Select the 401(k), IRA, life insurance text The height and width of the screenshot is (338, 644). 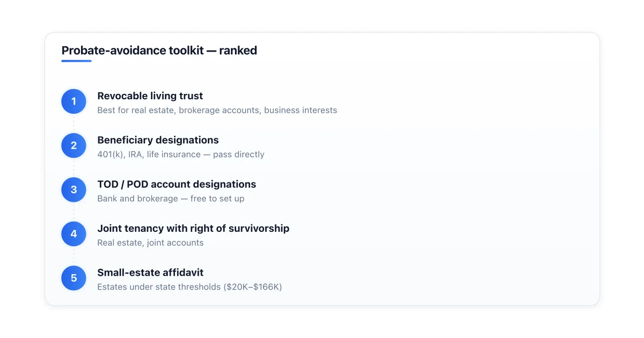pos(181,154)
